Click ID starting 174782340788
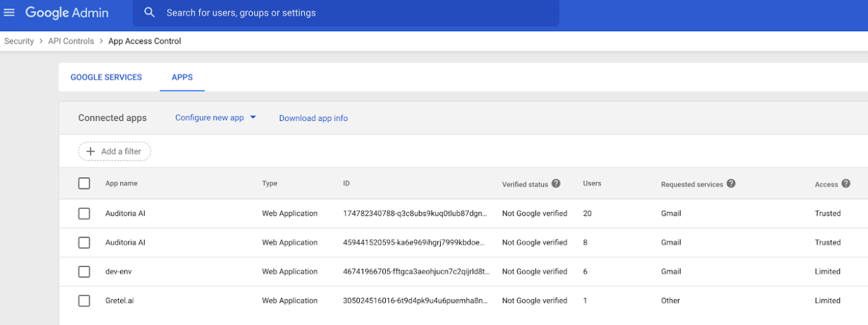 click(x=415, y=213)
